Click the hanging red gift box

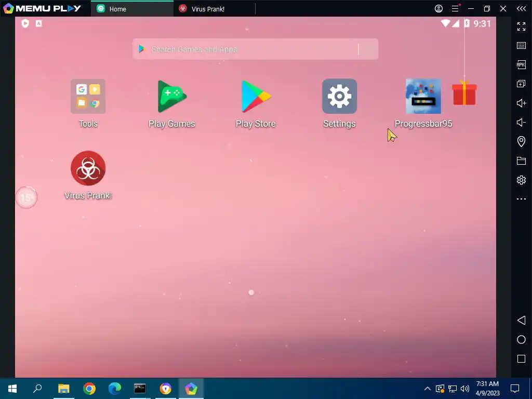click(x=464, y=93)
